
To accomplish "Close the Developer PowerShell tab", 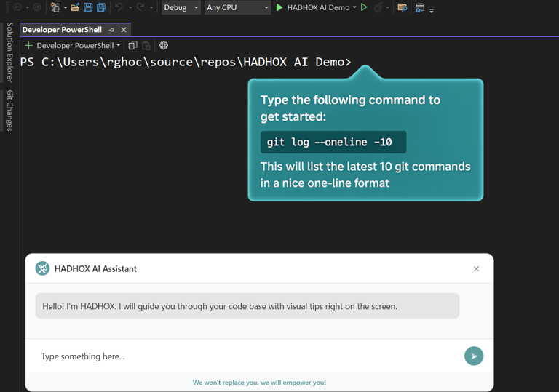I will click(124, 30).
